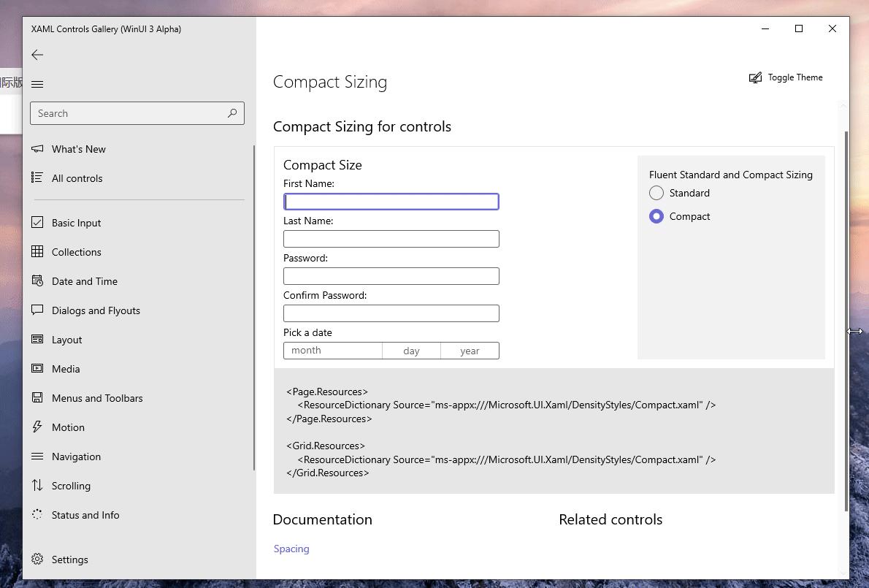
Task: Click inside the First Name text field
Action: [x=391, y=201]
